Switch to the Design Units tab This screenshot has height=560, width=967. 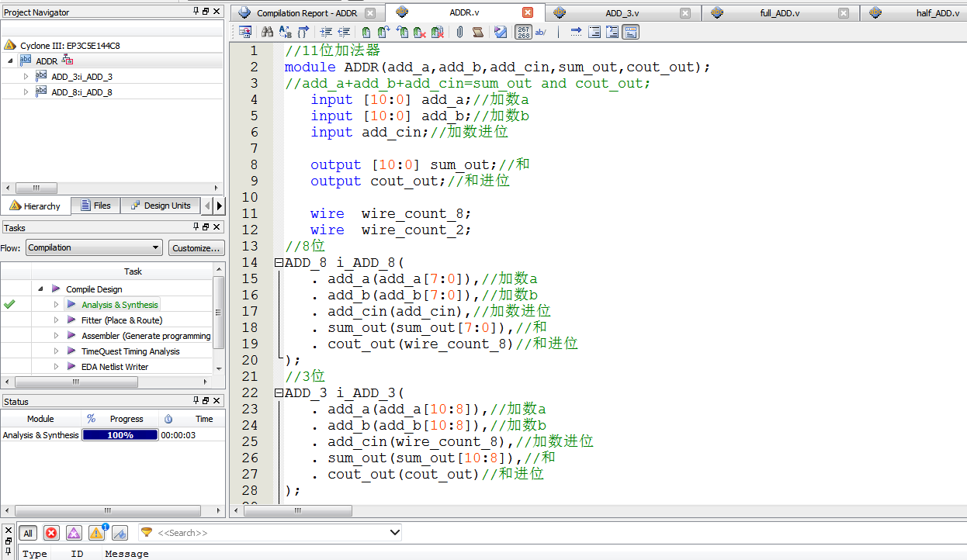tap(161, 206)
